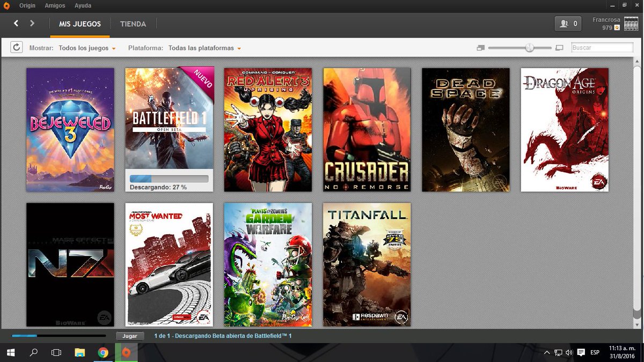Select the Red Alert 3 Uprising tile
This screenshot has height=362, width=644.
(268, 130)
